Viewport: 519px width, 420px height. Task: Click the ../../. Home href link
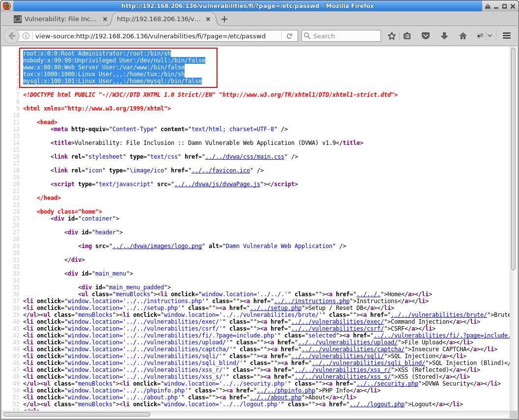368,294
